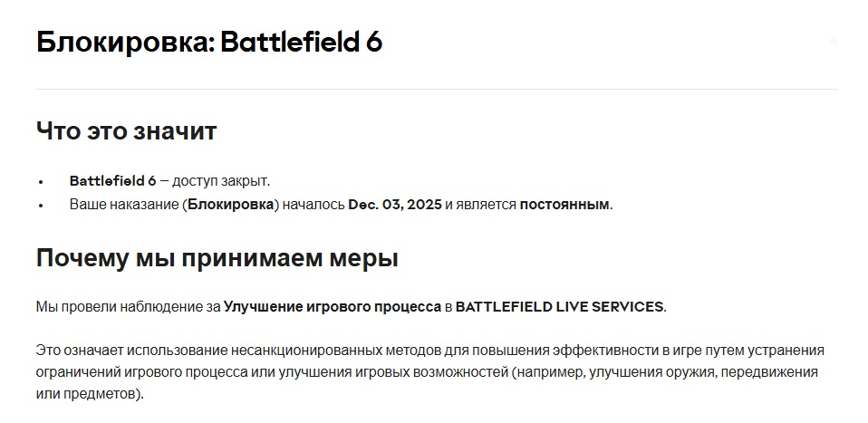Click the date "Dec. 03, 2025"
Image resolution: width=868 pixels, height=423 pixels.
point(395,205)
